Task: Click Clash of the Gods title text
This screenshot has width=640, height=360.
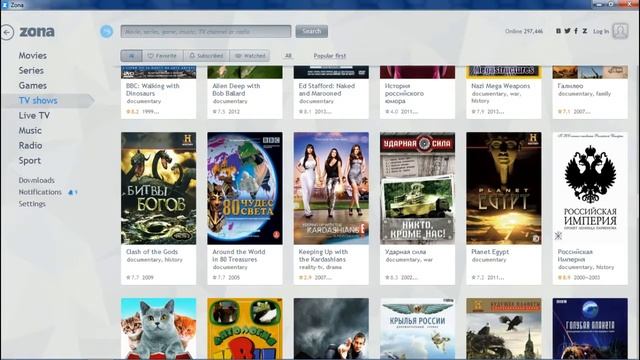Action: 152,252
